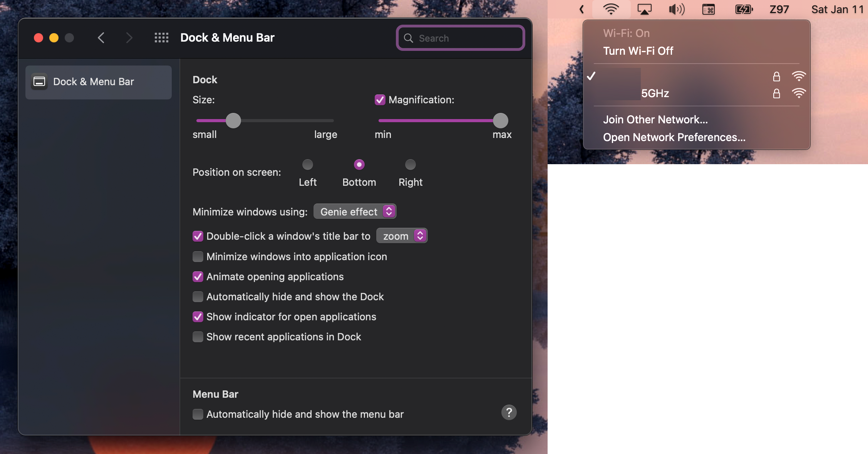Click the volume speaker icon
This screenshot has height=454, width=868.
click(x=676, y=9)
